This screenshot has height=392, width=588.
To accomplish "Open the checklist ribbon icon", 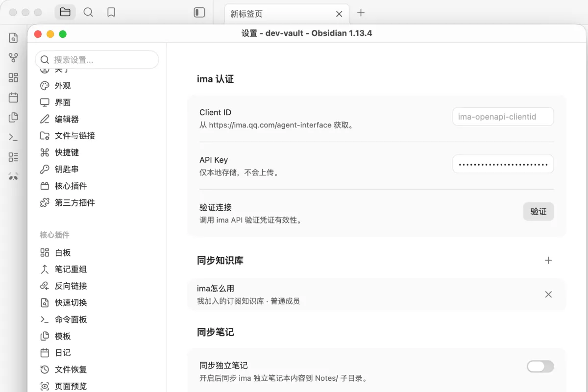I will pyautogui.click(x=13, y=157).
